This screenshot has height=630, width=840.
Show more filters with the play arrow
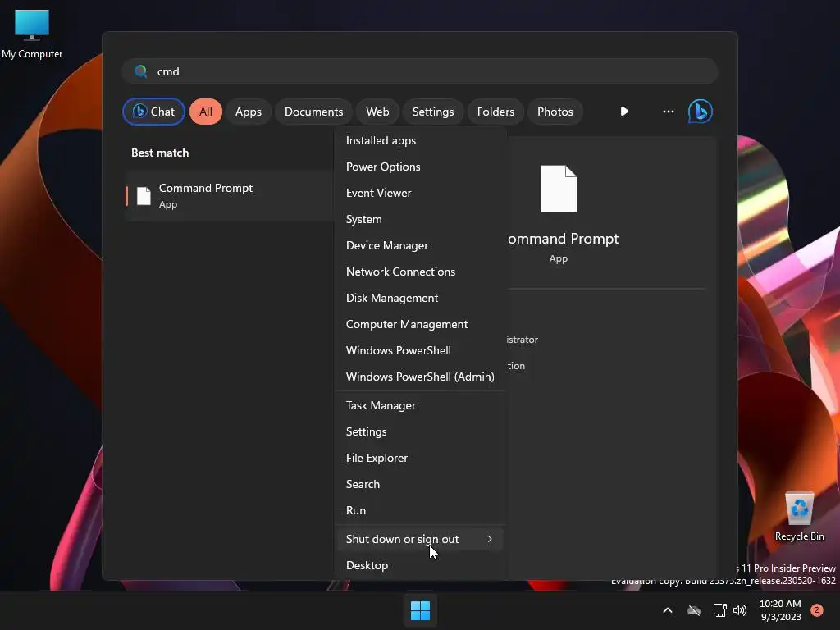click(x=624, y=112)
